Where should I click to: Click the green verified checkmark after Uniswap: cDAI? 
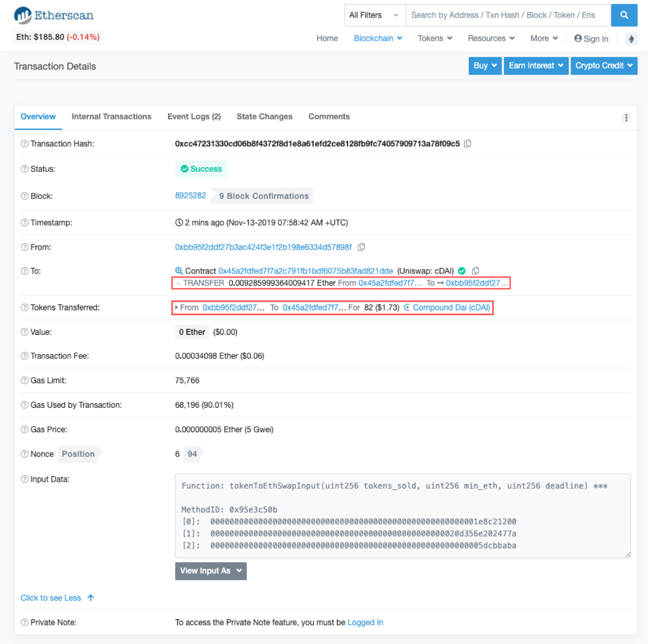(x=462, y=271)
